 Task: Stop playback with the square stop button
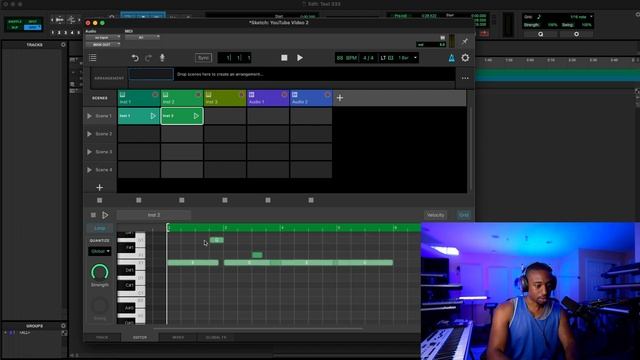pos(284,58)
